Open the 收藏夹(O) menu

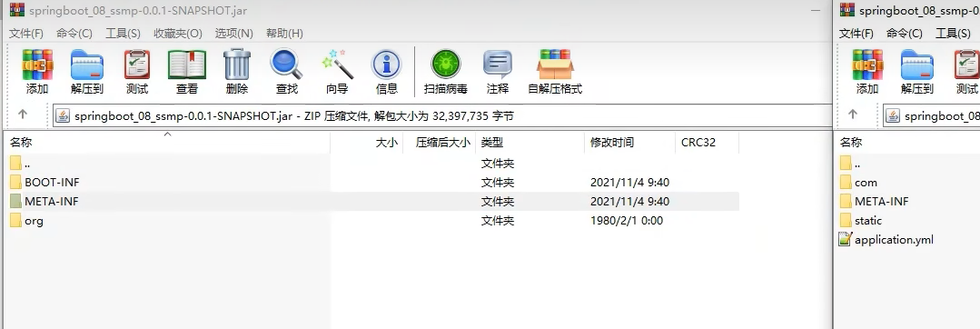click(x=178, y=33)
